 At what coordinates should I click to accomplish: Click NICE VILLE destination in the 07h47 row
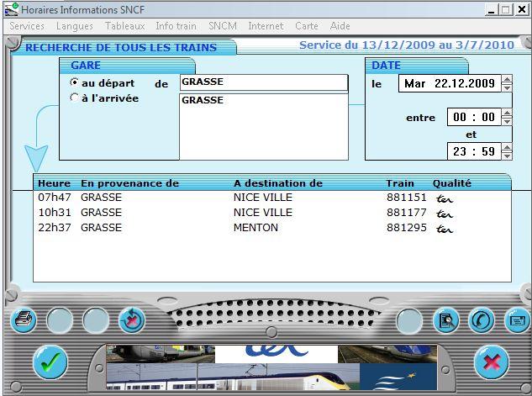pyautogui.click(x=263, y=197)
